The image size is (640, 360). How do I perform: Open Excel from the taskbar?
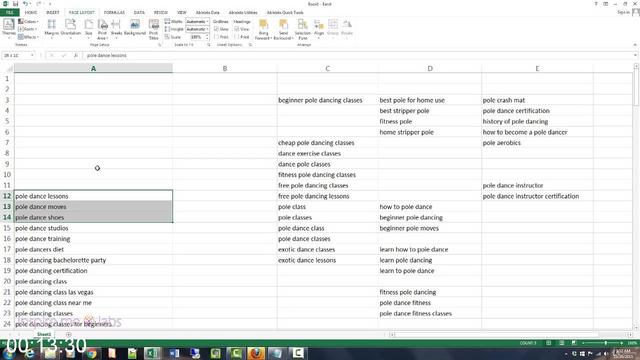pyautogui.click(x=152, y=353)
